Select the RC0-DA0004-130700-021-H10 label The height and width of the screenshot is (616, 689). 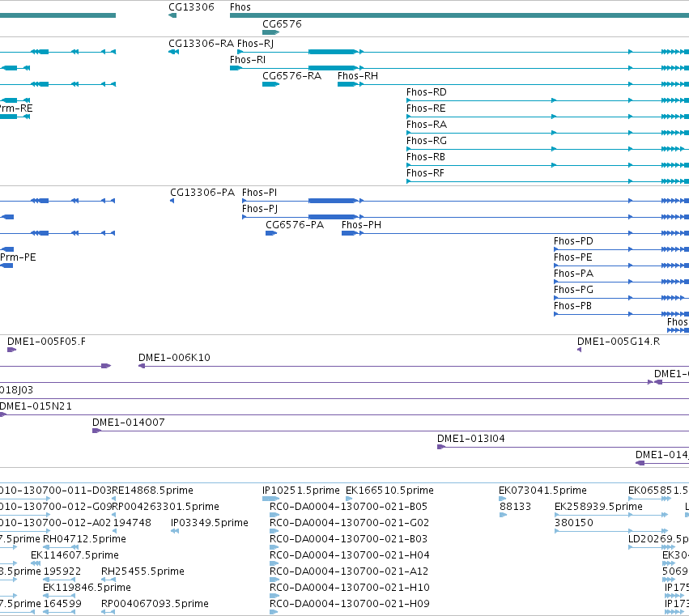[349, 588]
